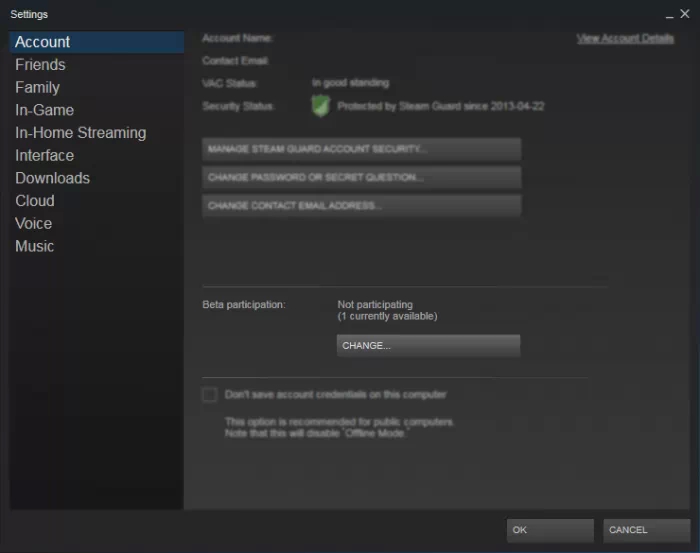
Task: Click Change Password or Secret Question button
Action: tap(361, 177)
